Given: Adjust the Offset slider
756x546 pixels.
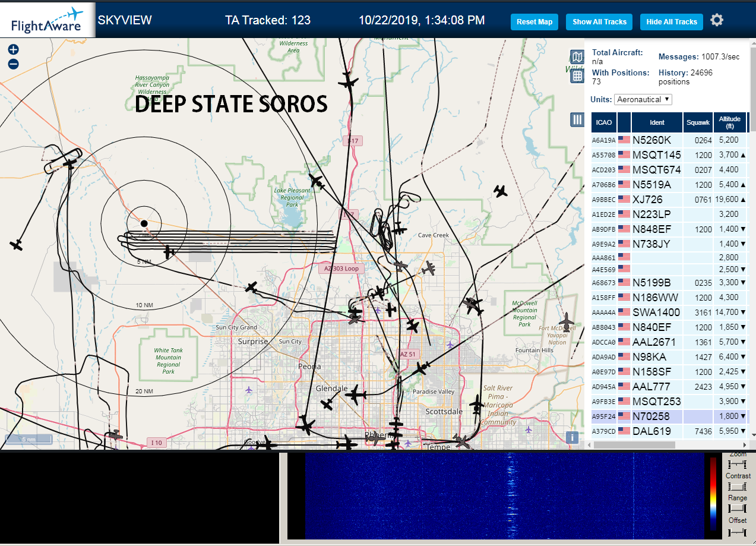Looking at the screenshot, I should click(737, 532).
